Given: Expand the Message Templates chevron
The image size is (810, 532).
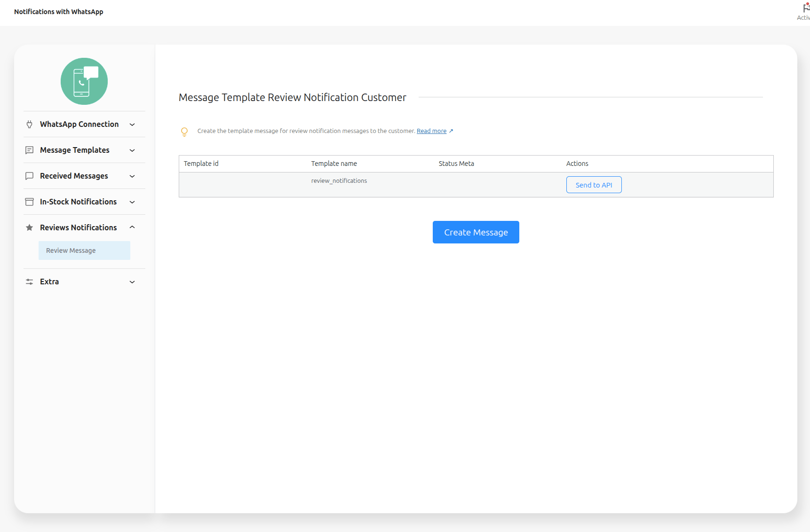Looking at the screenshot, I should pyautogui.click(x=132, y=150).
